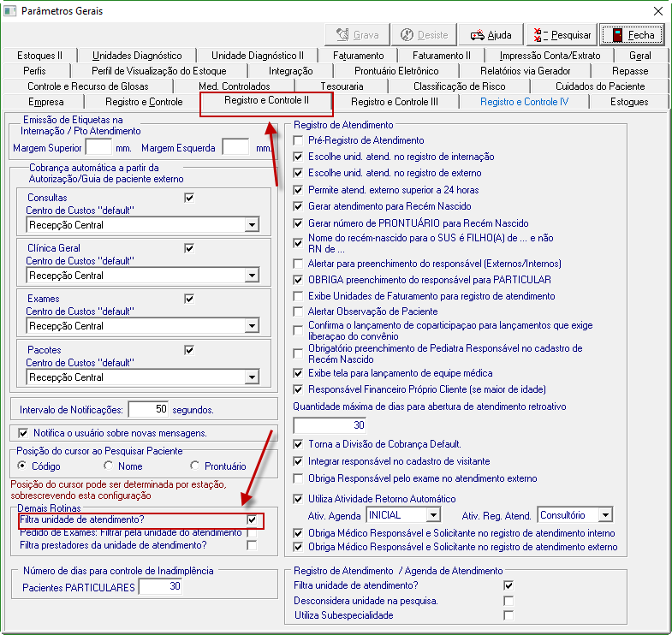The width and height of the screenshot is (672, 635).
Task: Switch to Registro e Controle III tab
Action: coord(395,102)
